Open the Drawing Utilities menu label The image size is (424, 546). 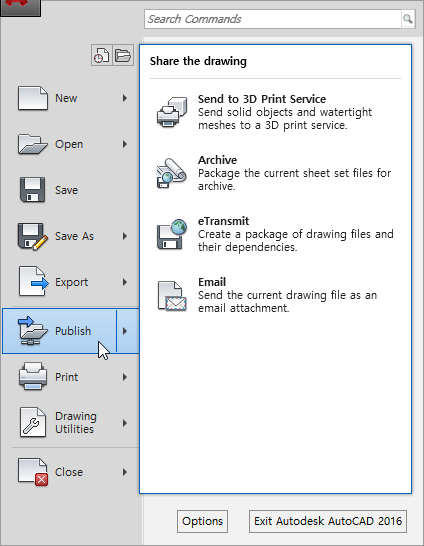[x=76, y=422]
